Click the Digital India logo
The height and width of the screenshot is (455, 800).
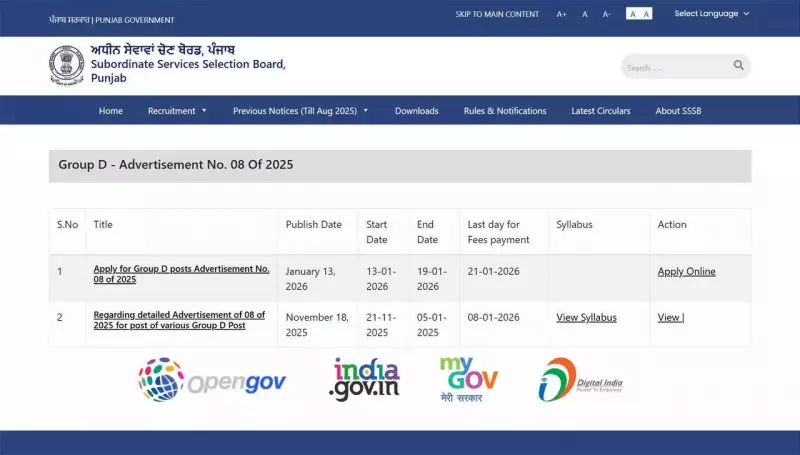tap(580, 380)
